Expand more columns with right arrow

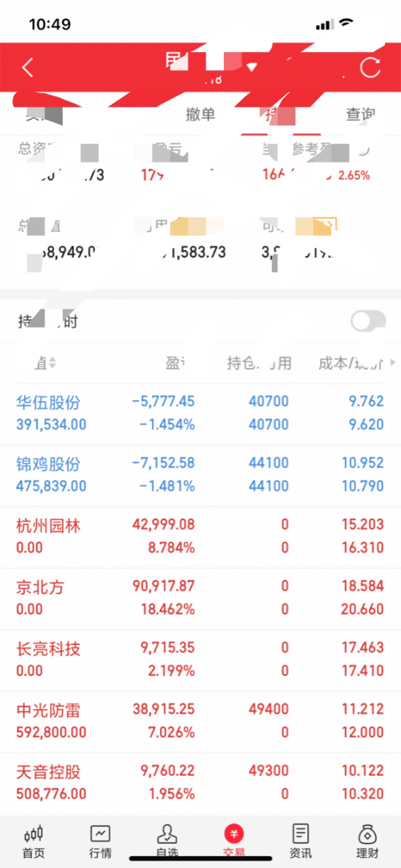[393, 362]
